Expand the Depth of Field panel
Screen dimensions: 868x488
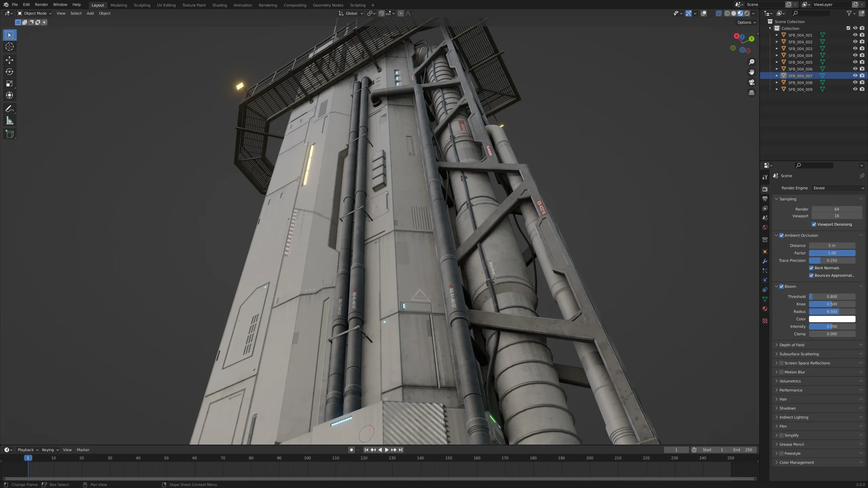(x=791, y=345)
